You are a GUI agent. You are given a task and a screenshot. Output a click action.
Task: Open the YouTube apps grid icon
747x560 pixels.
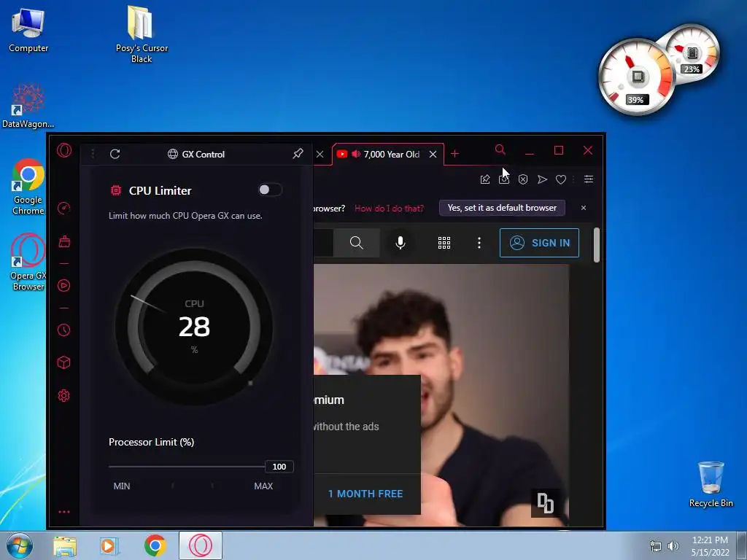click(444, 243)
